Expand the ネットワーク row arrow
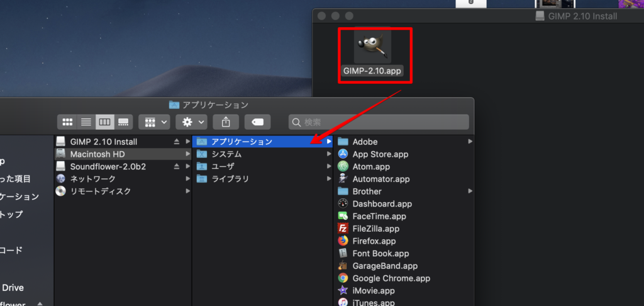The width and height of the screenshot is (644, 306). pyautogui.click(x=187, y=179)
